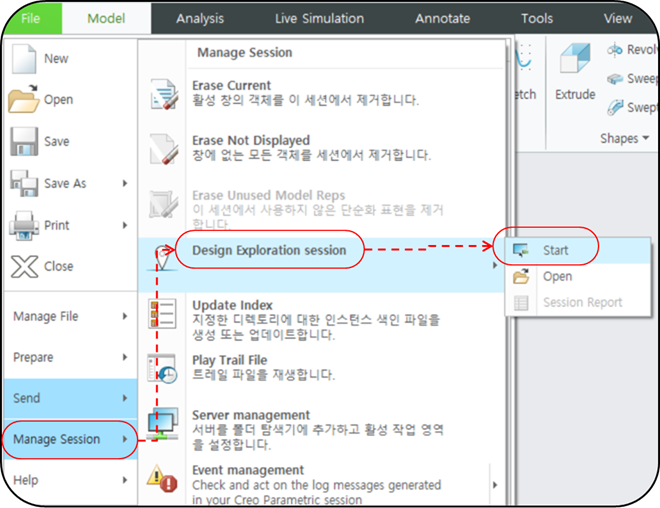Click the Extrude tool icon
The height and width of the screenshot is (508, 660).
(x=575, y=59)
